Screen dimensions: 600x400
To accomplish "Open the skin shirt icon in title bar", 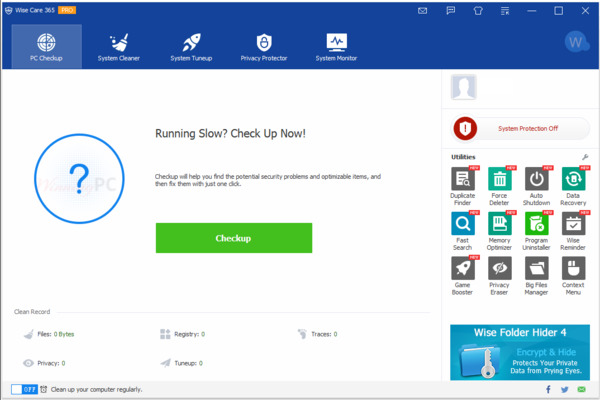I will click(478, 11).
